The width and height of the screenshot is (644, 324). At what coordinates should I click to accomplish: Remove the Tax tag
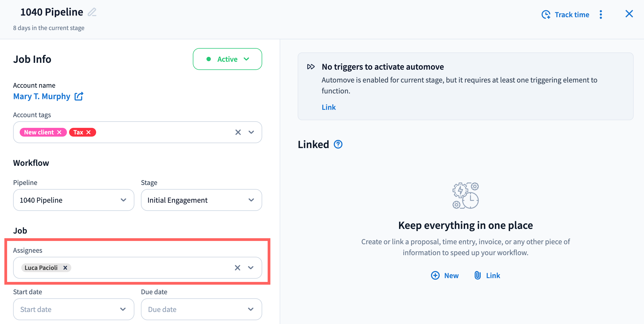88,132
